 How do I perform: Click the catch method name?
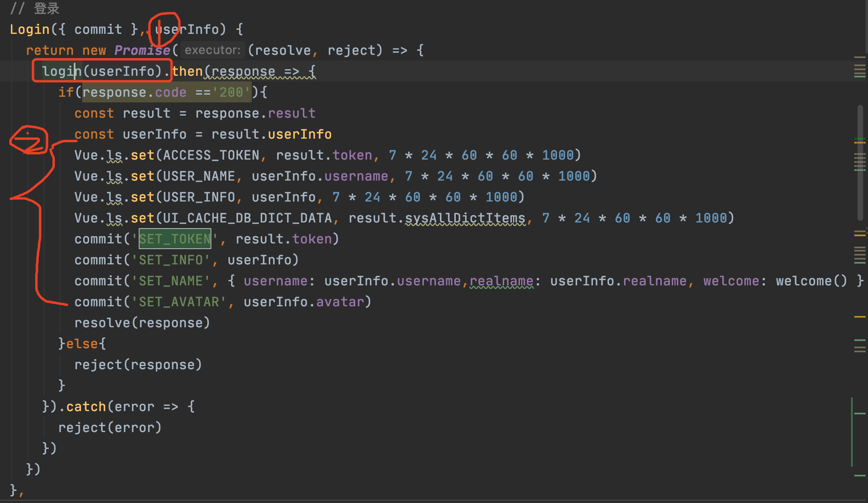[x=86, y=407]
